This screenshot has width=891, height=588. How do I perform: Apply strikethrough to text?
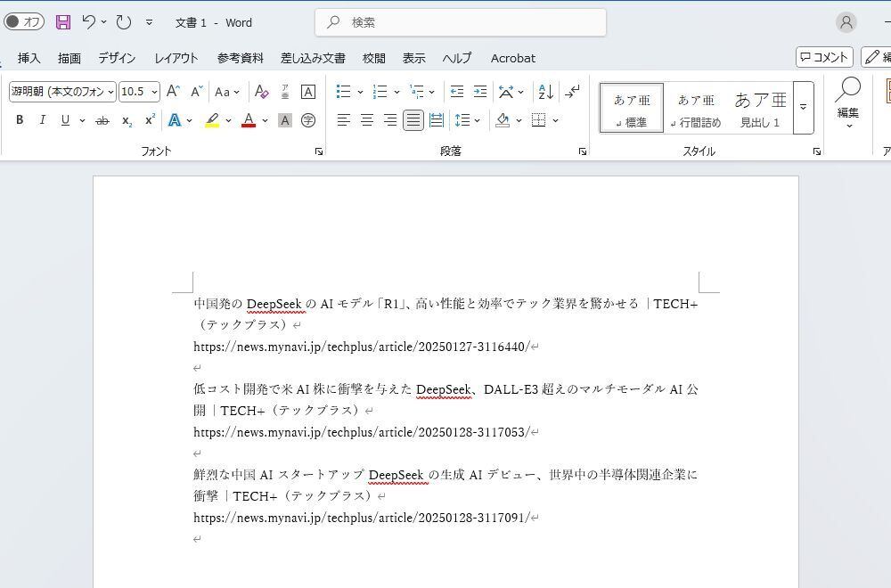click(102, 120)
